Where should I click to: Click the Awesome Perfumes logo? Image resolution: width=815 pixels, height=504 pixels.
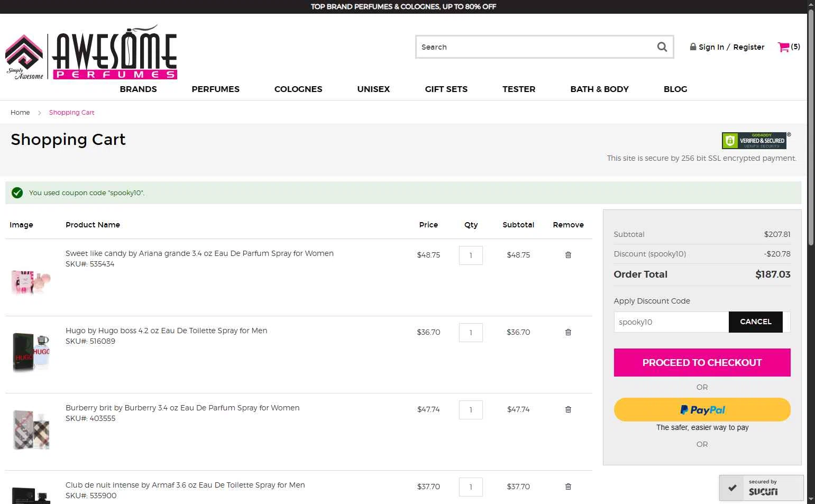tap(91, 52)
